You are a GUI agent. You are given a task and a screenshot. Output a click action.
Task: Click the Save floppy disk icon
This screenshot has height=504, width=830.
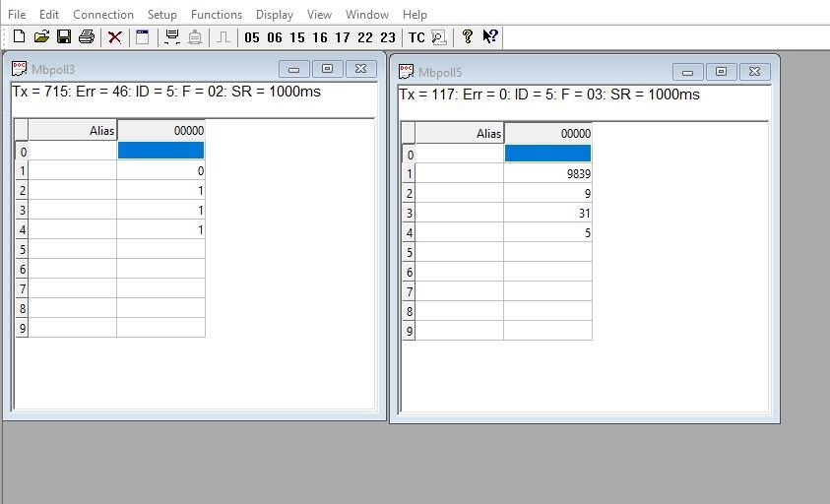(x=64, y=37)
